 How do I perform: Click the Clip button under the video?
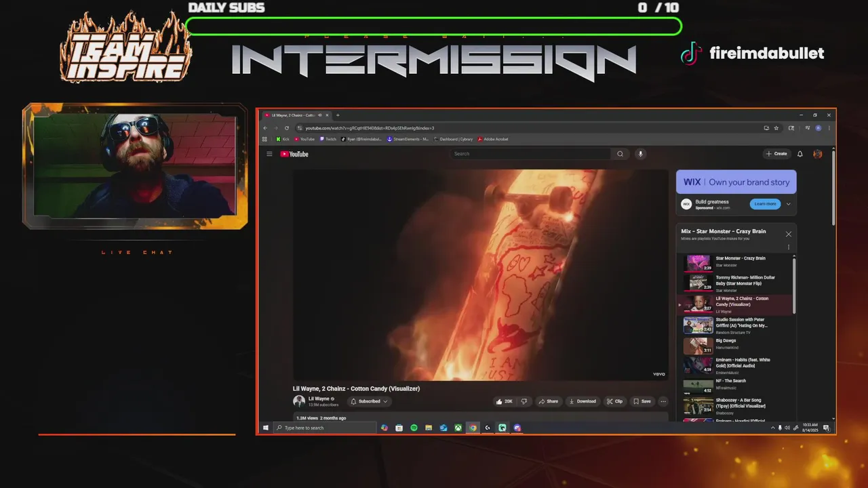coord(614,401)
